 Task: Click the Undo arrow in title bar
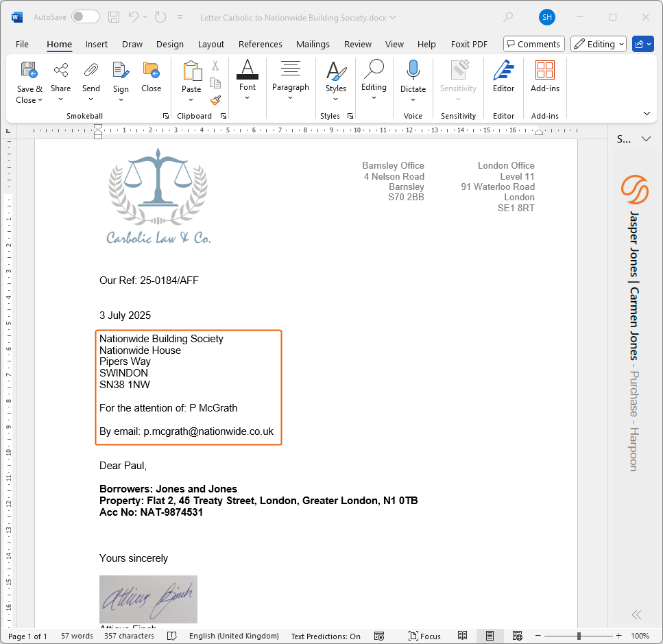click(x=134, y=17)
